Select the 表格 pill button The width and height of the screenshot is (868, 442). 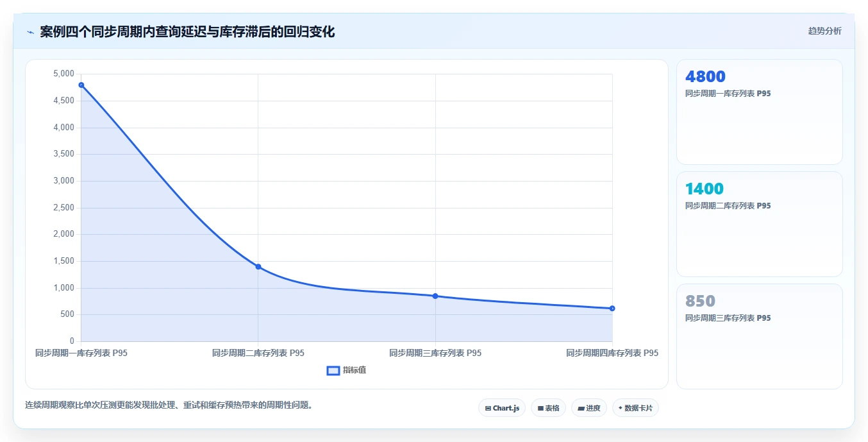[548, 408]
